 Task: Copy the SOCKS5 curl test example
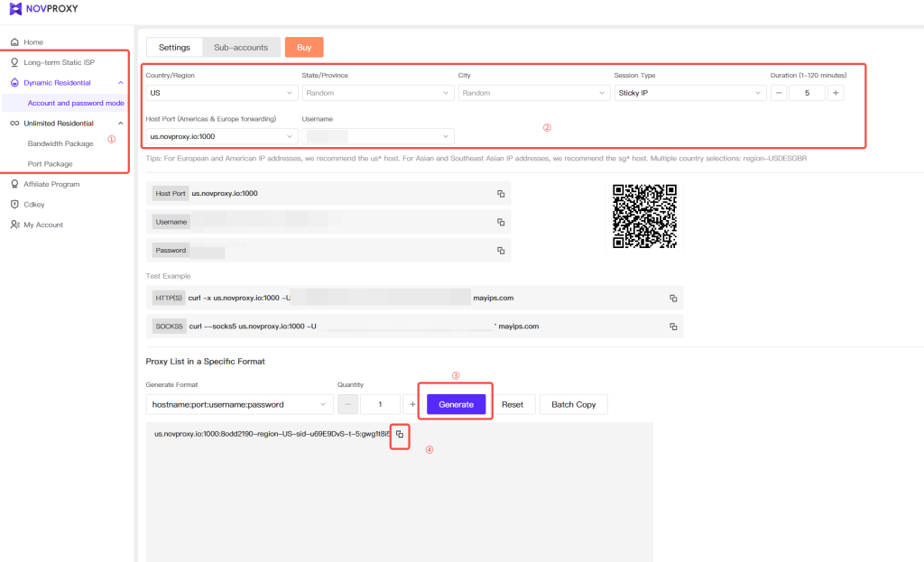coord(672,327)
